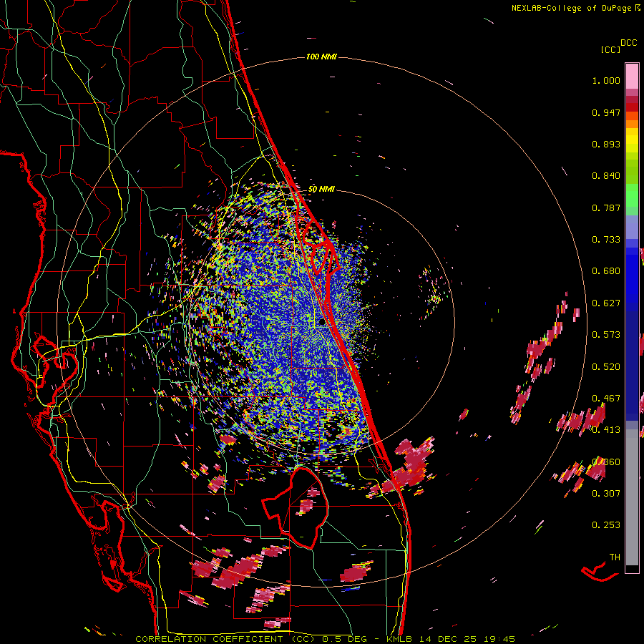Click the 0.733 scale value
This screenshot has height=644, width=644.
[x=606, y=240]
